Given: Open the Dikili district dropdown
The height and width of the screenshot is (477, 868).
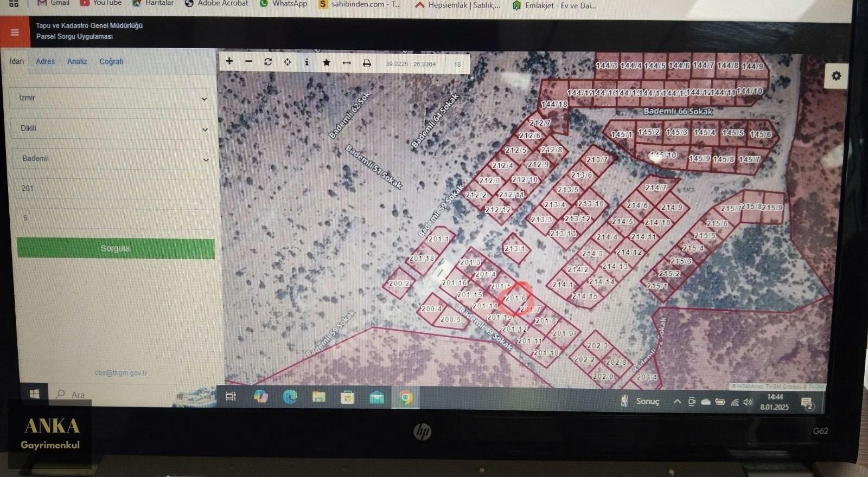Looking at the screenshot, I should coord(112,128).
